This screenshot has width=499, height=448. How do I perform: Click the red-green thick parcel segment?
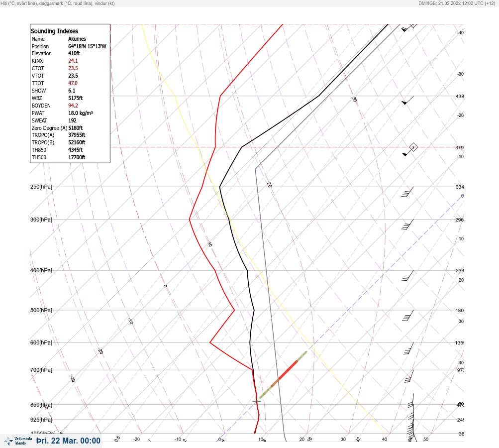point(283,375)
